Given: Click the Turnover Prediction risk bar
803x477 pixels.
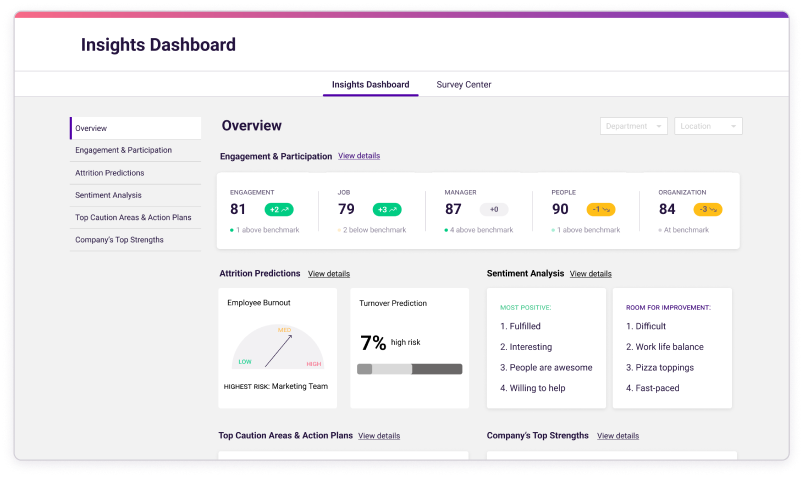Looking at the screenshot, I should point(410,369).
